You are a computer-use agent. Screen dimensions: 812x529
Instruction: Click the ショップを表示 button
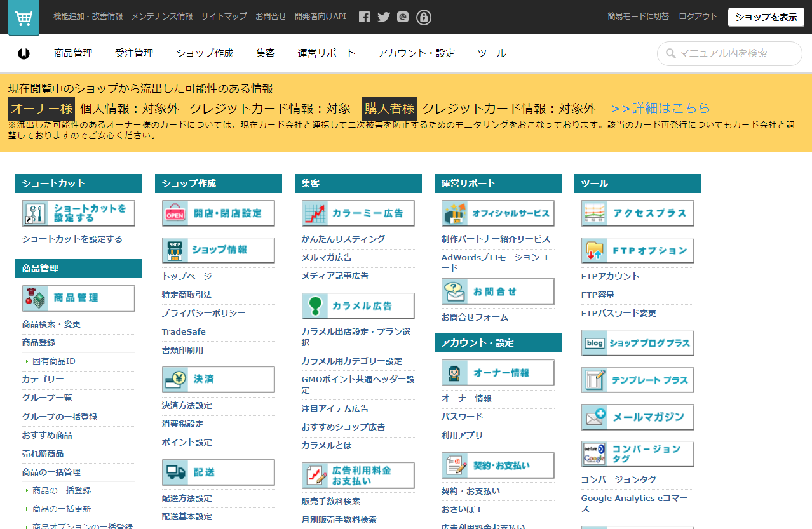[x=766, y=17]
